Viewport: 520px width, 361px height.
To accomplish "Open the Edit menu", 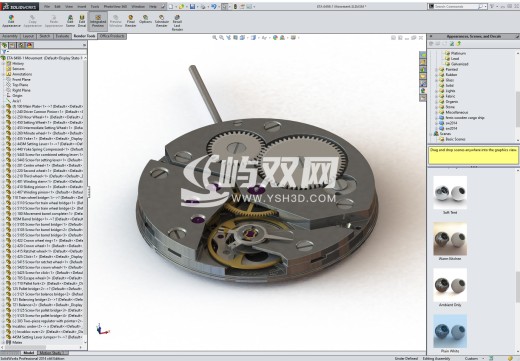I will [x=57, y=6].
